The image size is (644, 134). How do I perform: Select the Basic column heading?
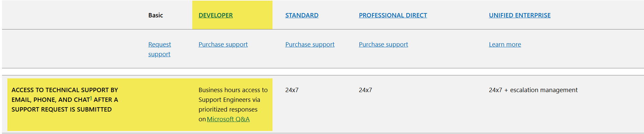(x=155, y=15)
